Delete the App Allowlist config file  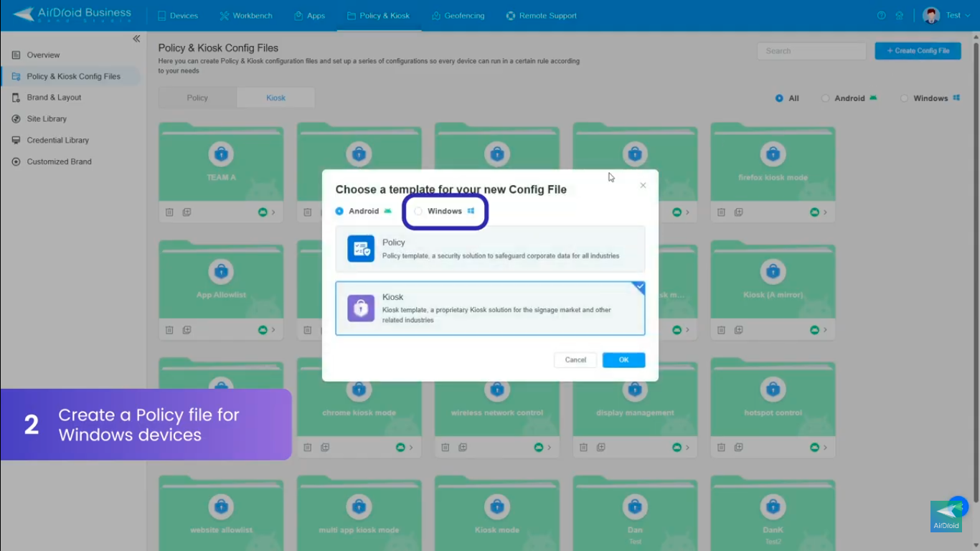click(x=169, y=330)
